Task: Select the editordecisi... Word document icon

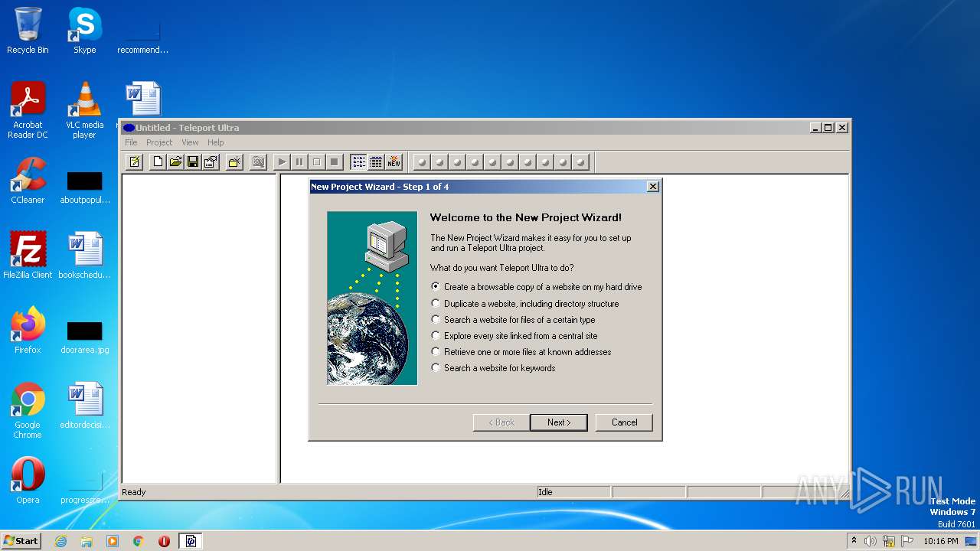Action: click(84, 406)
